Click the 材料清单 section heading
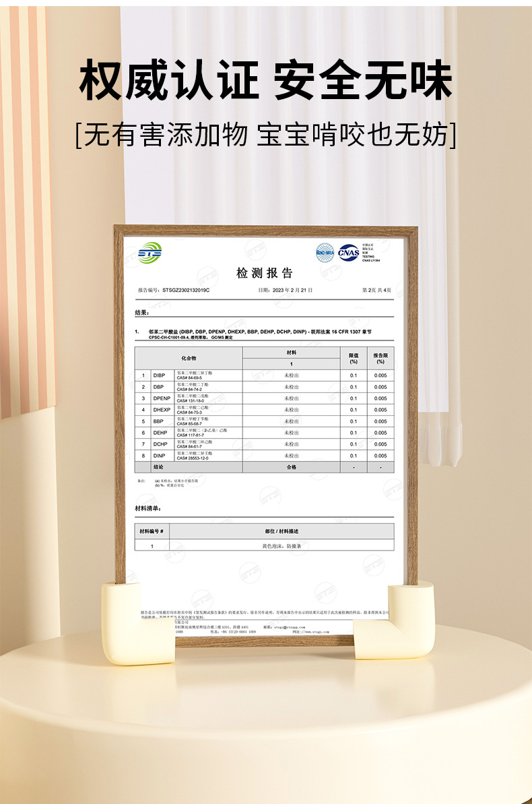The height and width of the screenshot is (804, 532). [x=148, y=508]
